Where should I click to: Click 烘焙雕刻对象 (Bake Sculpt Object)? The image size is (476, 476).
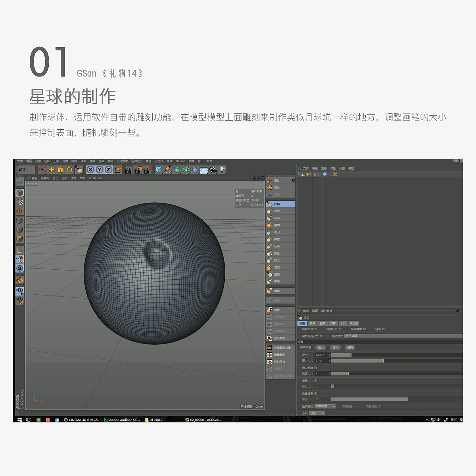[x=281, y=347]
